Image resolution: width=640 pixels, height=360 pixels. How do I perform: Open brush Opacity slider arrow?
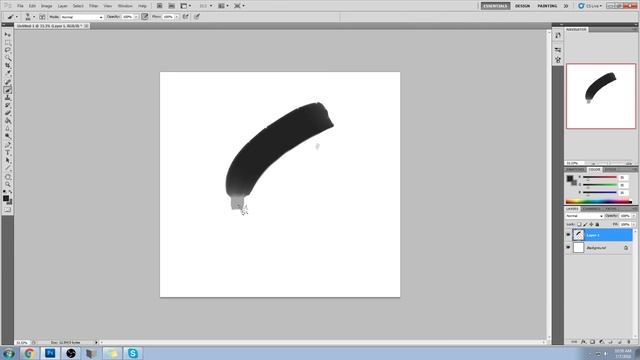coord(136,17)
